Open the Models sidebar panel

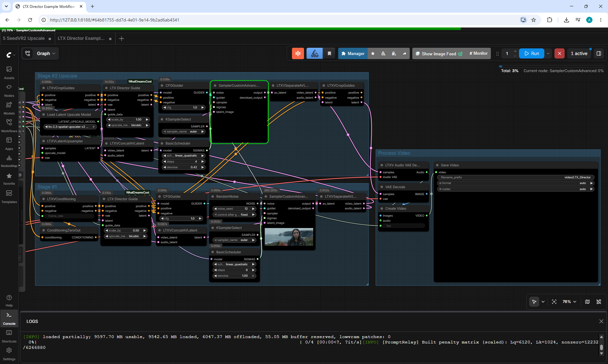coord(9,108)
